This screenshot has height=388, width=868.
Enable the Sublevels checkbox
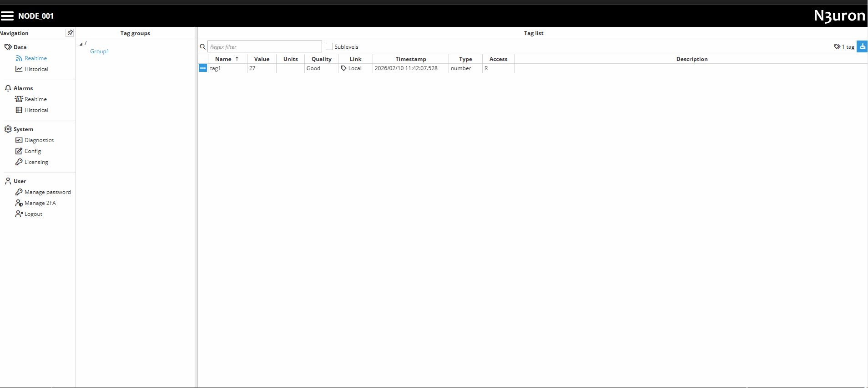tap(329, 46)
